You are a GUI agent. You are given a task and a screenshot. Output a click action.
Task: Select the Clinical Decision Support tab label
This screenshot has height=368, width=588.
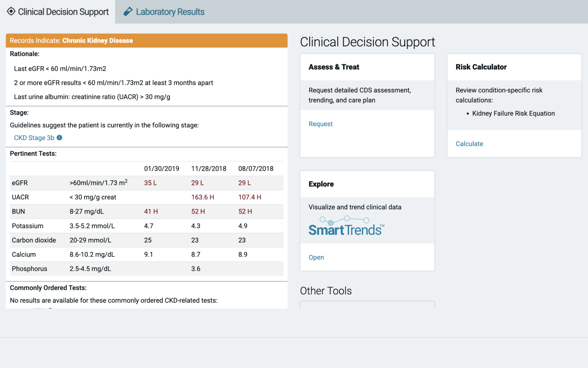point(63,12)
